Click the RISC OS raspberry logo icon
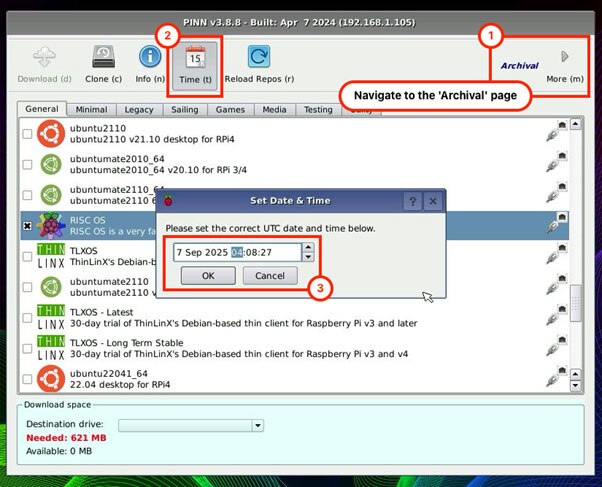Viewport: 602px width, 487px height. click(x=51, y=225)
